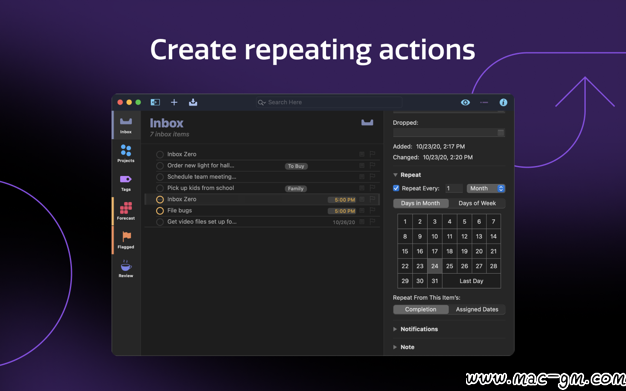Click the To Buy tag
This screenshot has width=626, height=391.
tap(296, 166)
